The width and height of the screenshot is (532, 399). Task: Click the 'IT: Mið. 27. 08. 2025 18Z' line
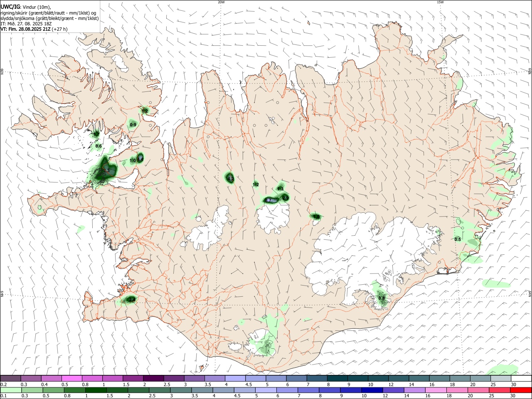[x=26, y=24]
